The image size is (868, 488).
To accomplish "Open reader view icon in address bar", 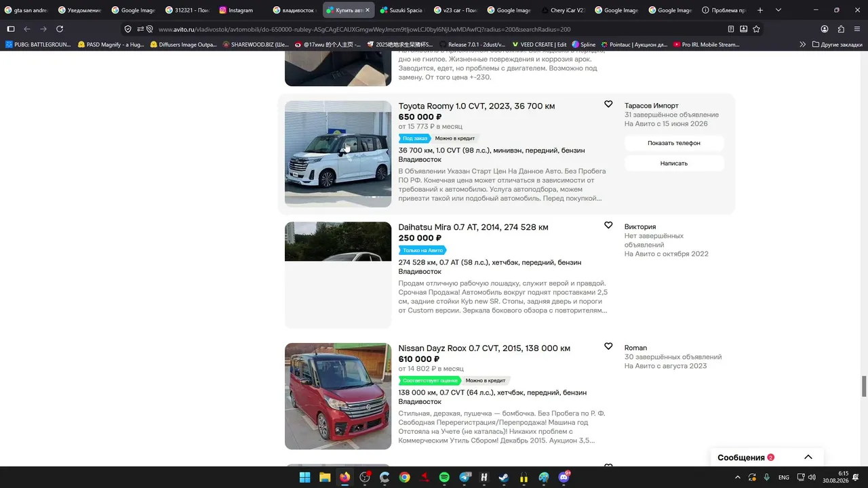I will point(731,29).
